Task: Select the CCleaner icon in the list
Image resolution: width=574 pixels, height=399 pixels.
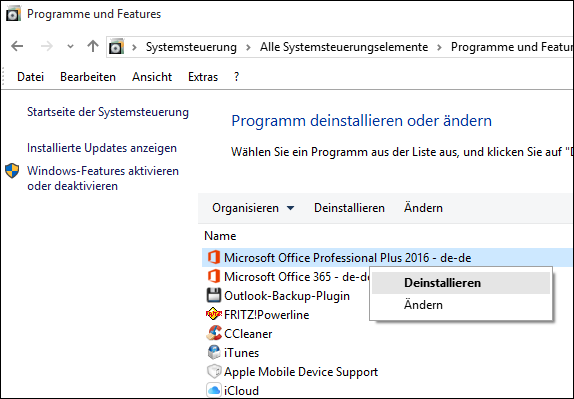Action: tap(214, 333)
